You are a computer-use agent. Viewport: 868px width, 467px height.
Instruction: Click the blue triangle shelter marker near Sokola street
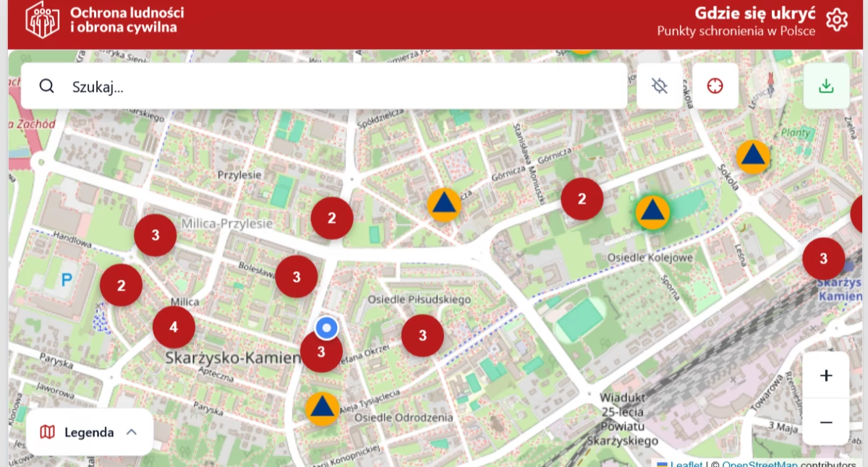752,156
